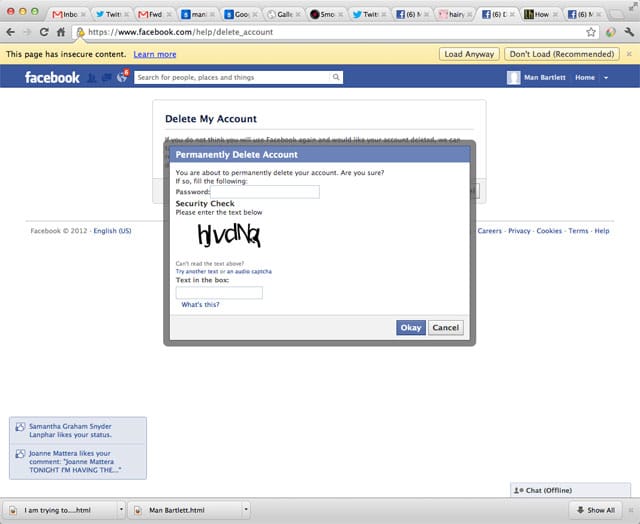Focus the 'Text in the box' captcha field
Image resolution: width=640 pixels, height=524 pixels.
click(219, 293)
